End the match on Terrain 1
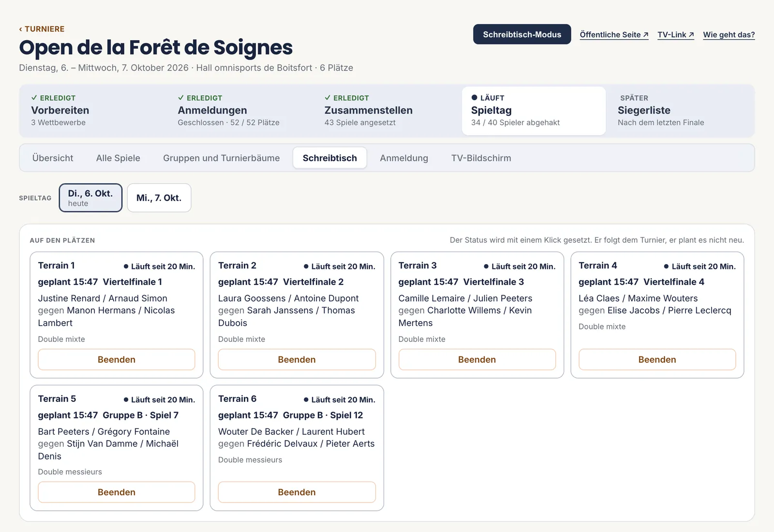Viewport: 774px width, 532px height. (x=117, y=359)
